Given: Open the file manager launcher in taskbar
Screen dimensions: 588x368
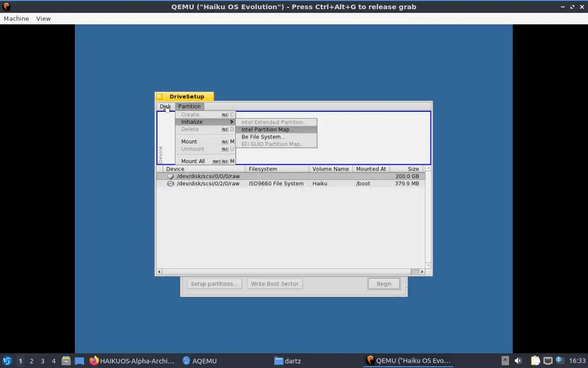Looking at the screenshot, I should click(x=66, y=361).
